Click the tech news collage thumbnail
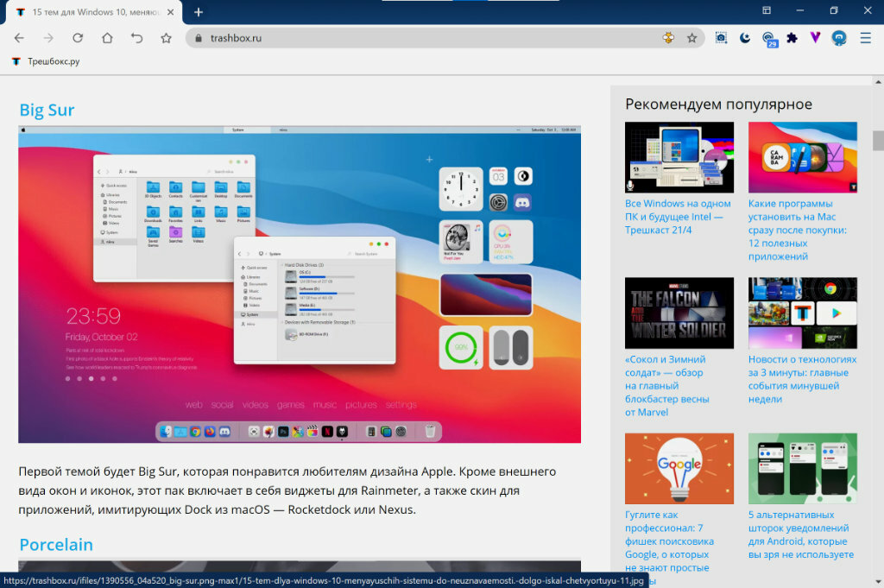The height and width of the screenshot is (588, 884). (803, 313)
